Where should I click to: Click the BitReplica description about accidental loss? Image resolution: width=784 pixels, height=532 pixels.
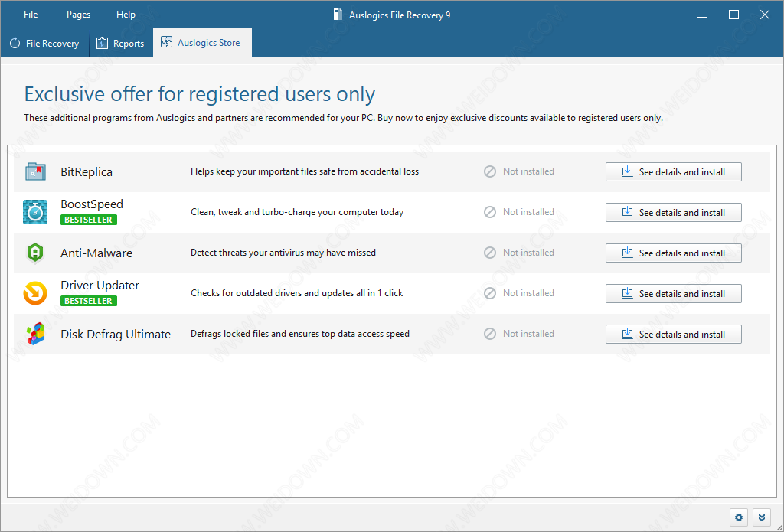point(305,171)
